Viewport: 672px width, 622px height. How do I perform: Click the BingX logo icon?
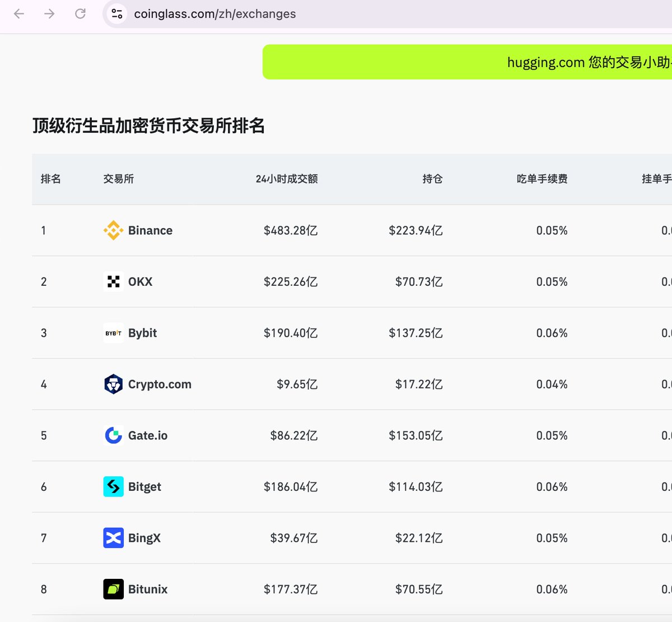114,538
